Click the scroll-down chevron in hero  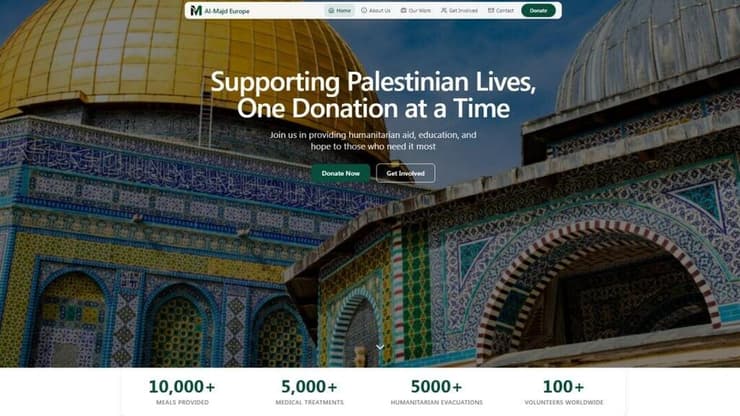click(x=380, y=347)
